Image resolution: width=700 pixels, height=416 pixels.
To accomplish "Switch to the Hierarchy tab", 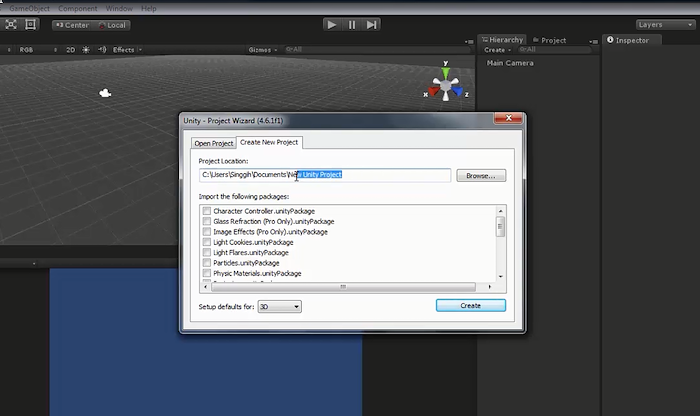I will 502,40.
